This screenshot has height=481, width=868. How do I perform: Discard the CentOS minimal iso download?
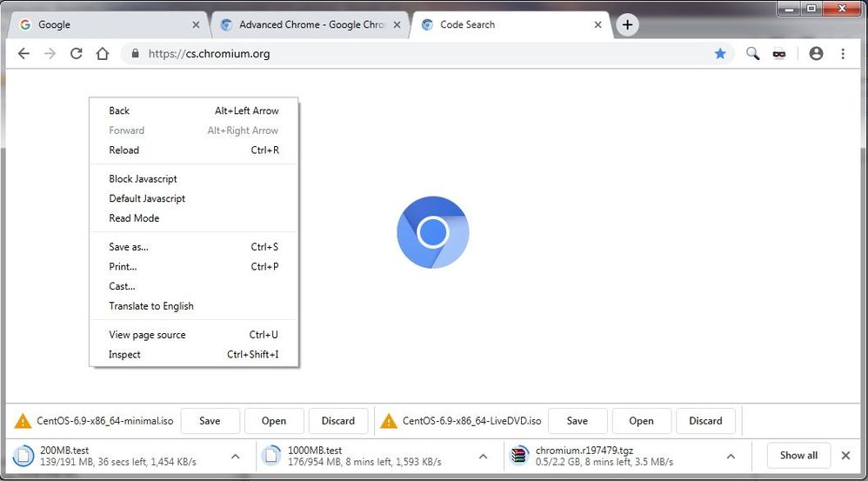pyautogui.click(x=338, y=421)
